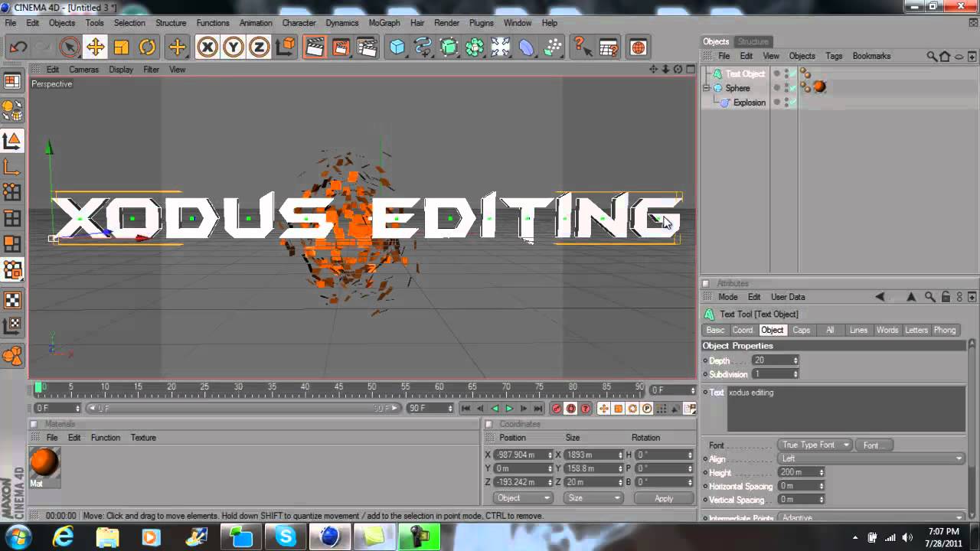Screen dimensions: 980x551
Task: Open the Coord attribute tab
Action: point(743,330)
